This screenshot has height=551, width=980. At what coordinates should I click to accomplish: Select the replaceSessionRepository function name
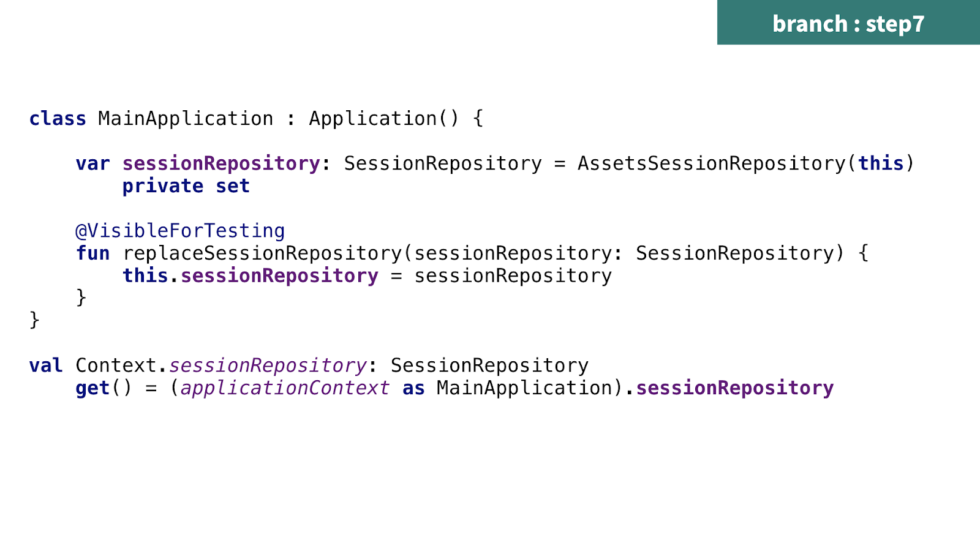(x=262, y=253)
